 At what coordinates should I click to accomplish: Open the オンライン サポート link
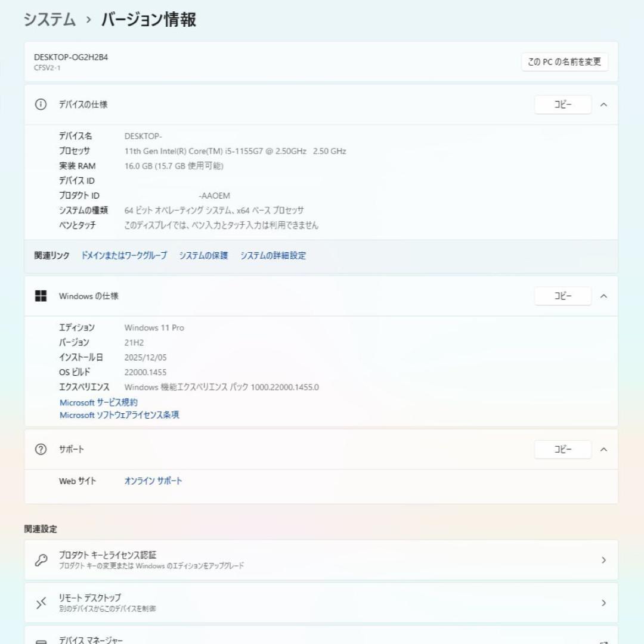[x=153, y=481]
